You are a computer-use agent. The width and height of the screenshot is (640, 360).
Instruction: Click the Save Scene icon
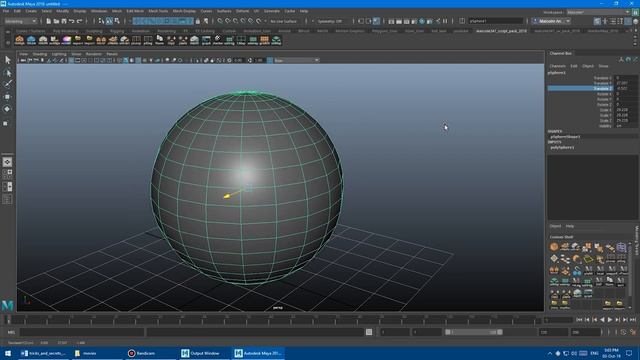(x=64, y=21)
